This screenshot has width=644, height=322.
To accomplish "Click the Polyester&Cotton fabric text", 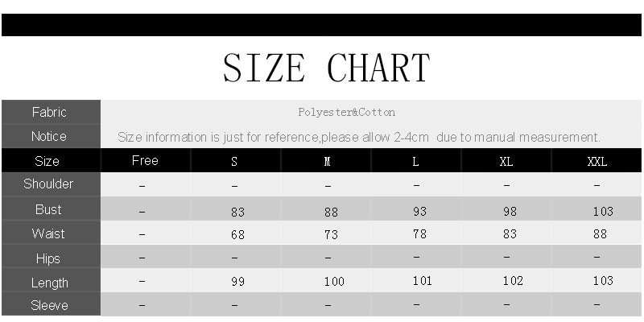I will [346, 113].
